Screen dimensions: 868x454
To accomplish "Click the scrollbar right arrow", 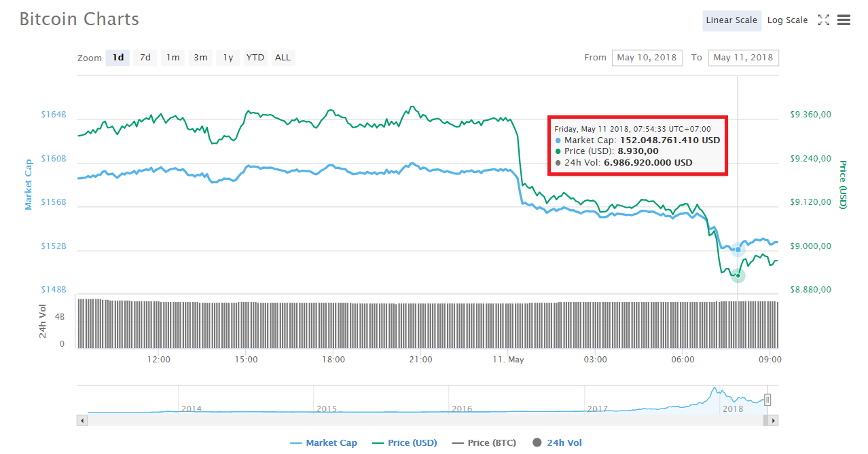I will click(x=774, y=421).
